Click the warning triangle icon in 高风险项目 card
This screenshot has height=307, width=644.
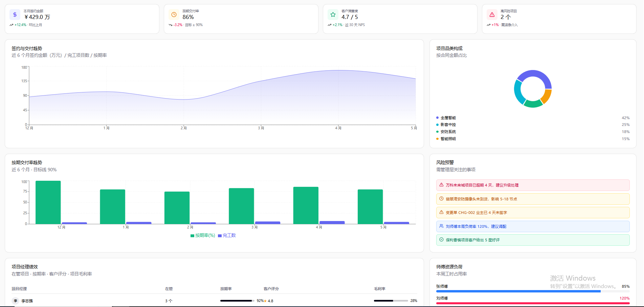click(492, 15)
